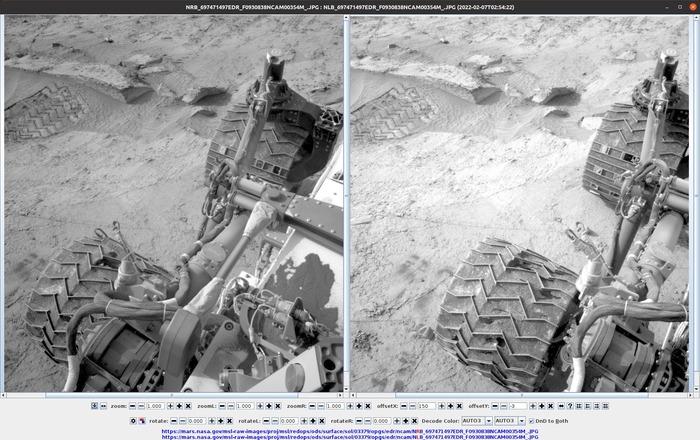The width and height of the screenshot is (700, 440).
Task: Open the settings gear next to rotate
Action: pyautogui.click(x=133, y=421)
